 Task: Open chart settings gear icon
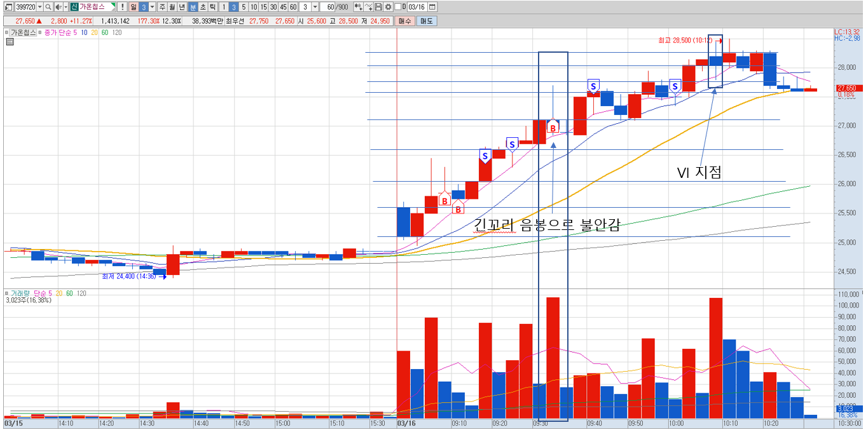(x=388, y=7)
